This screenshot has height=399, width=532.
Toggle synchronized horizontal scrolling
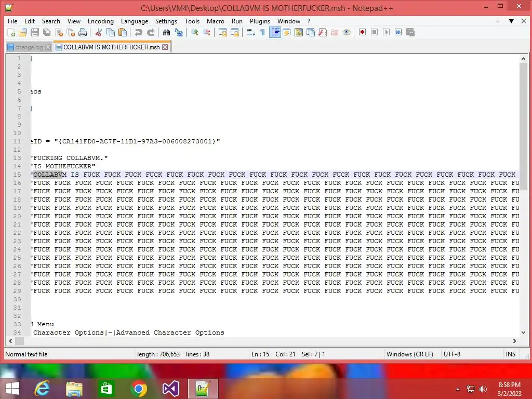coord(234,32)
